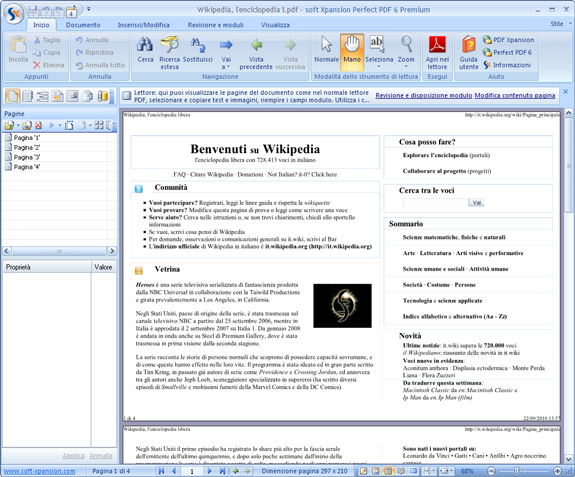The width and height of the screenshot is (575, 477).
Task: Click the pages list horizontal scrollbar
Action: (59, 251)
